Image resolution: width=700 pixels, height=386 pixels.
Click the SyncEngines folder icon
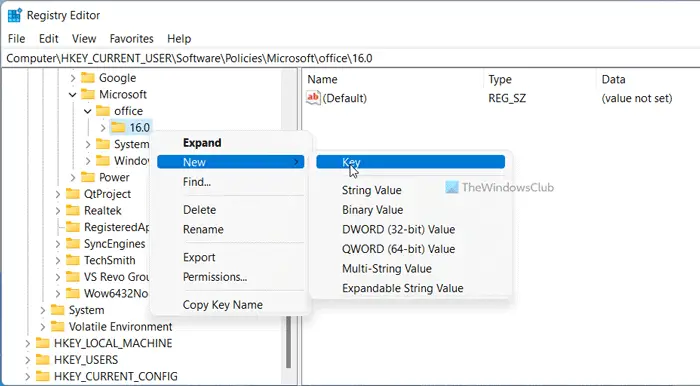(72, 244)
